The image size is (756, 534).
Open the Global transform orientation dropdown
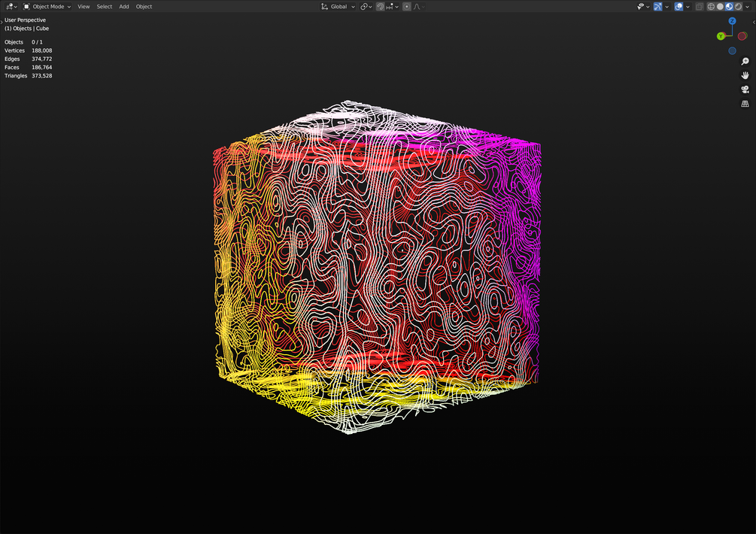coord(338,7)
